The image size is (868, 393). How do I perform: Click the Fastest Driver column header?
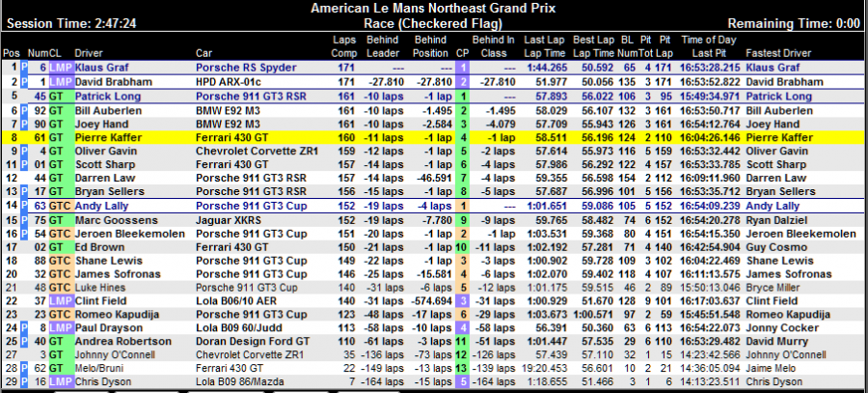click(781, 52)
